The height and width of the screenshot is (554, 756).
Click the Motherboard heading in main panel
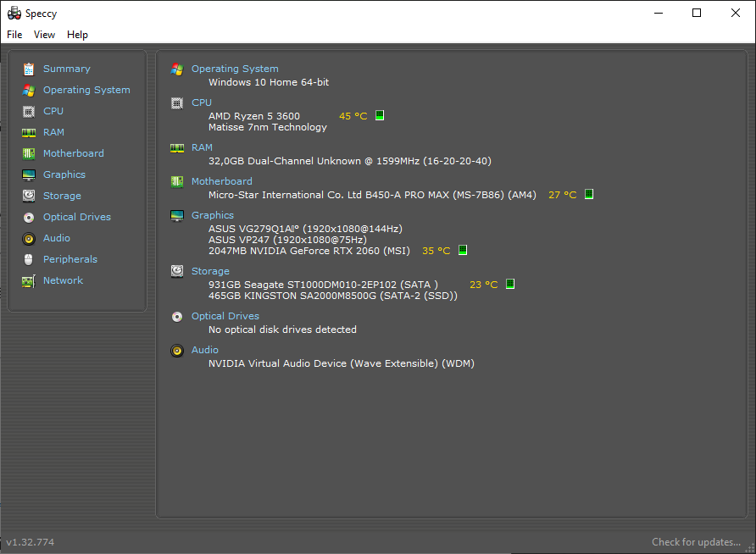tap(221, 181)
